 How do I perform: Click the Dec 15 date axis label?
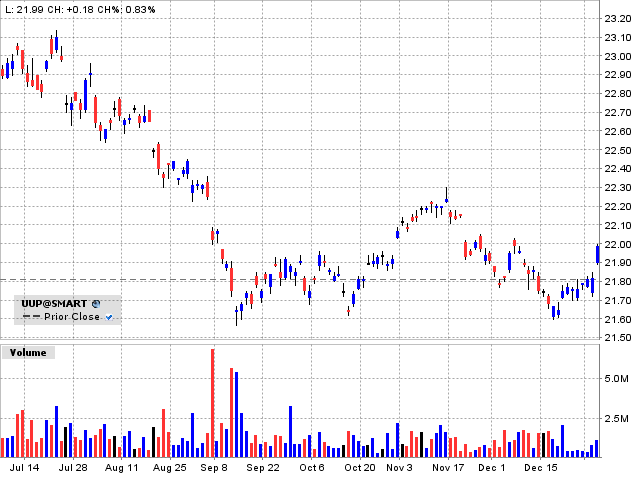coord(540,467)
